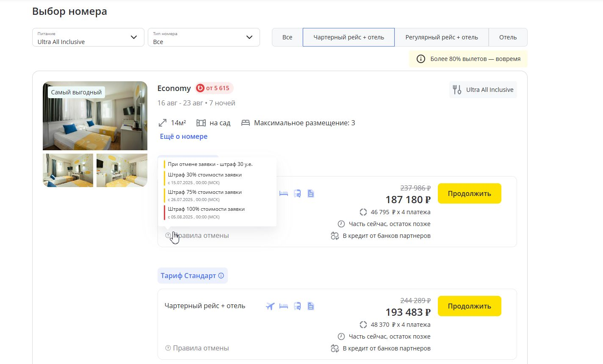Click the installment icon next to 48 370 ₽ x 4 платежа
The height and width of the screenshot is (364, 603).
363,325
